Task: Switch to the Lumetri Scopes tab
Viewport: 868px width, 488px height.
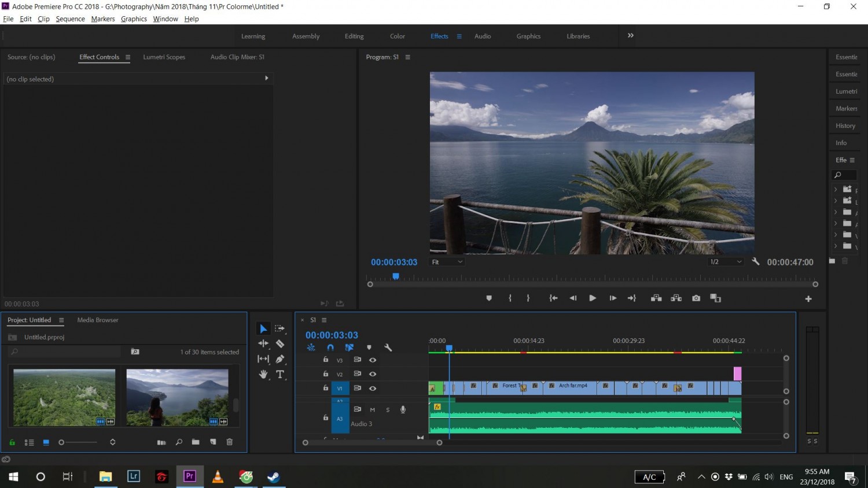Action: [x=164, y=57]
